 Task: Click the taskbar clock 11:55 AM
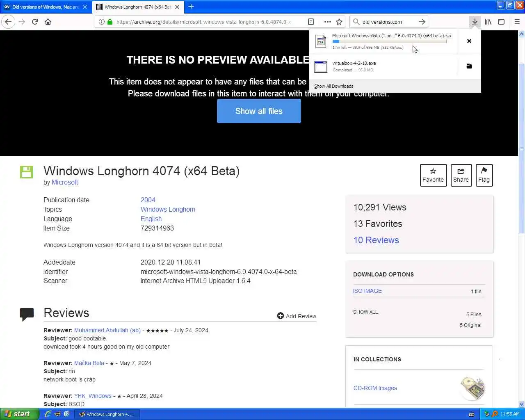coord(510,414)
